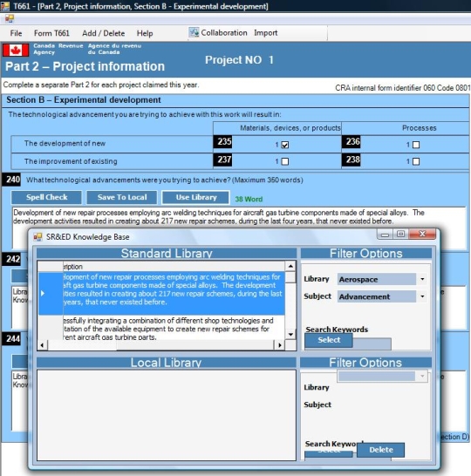The width and height of the screenshot is (471, 476).
Task: Click the Spell Check button
Action: [x=46, y=197]
